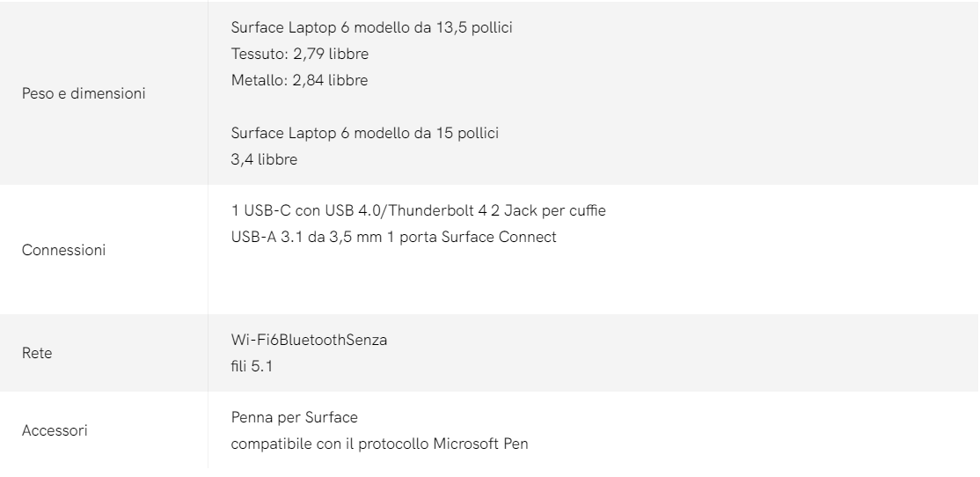Select the '3,4 libbre' weight text
The height and width of the screenshot is (477, 980).
coord(265,159)
